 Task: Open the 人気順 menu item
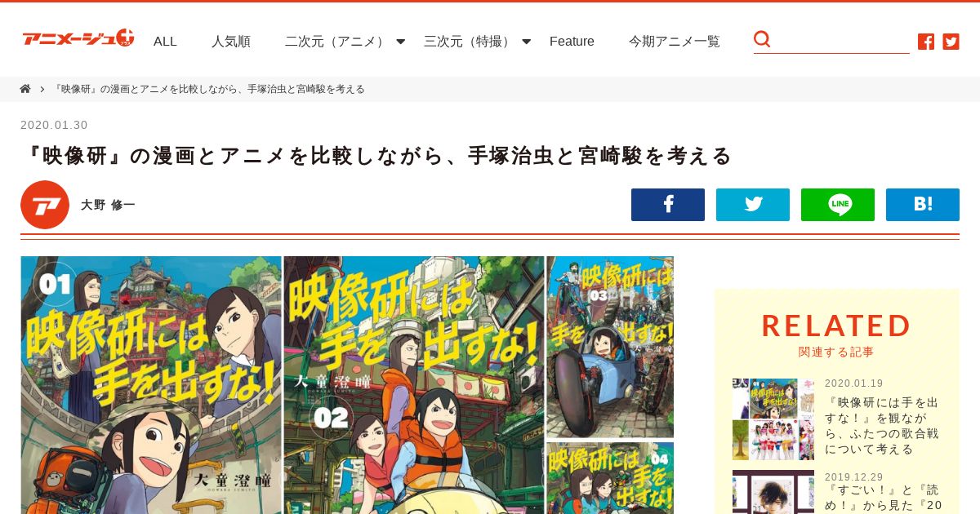231,42
